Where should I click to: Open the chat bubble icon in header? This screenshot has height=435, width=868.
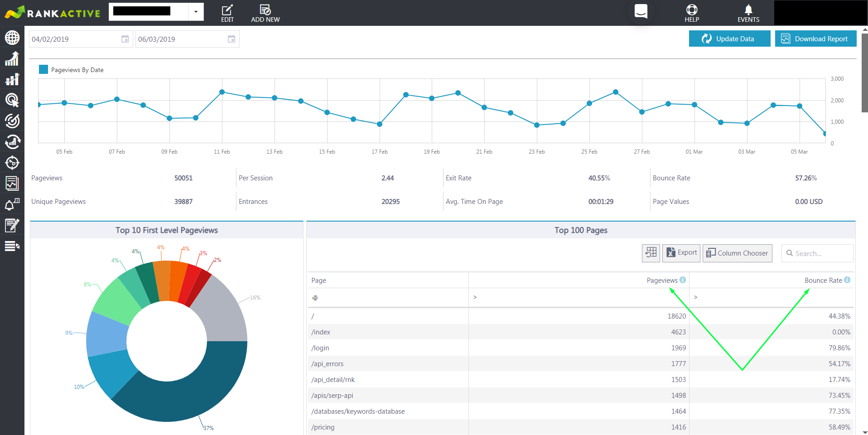click(641, 11)
